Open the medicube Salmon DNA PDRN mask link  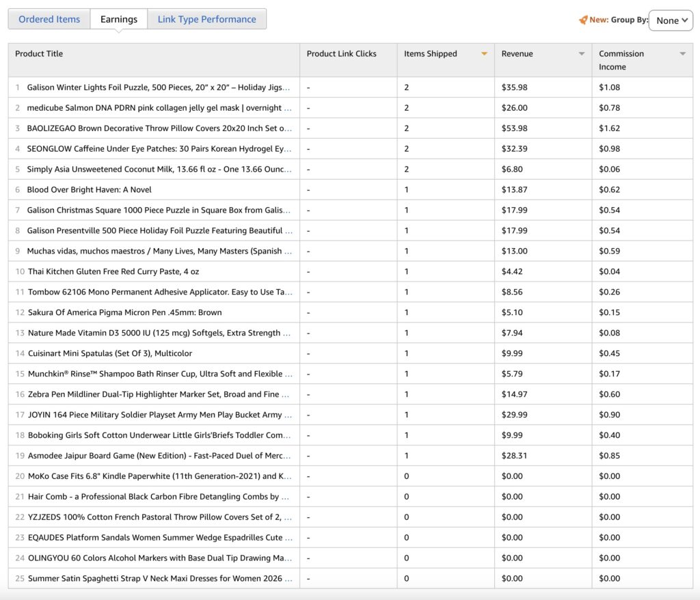[159, 108]
